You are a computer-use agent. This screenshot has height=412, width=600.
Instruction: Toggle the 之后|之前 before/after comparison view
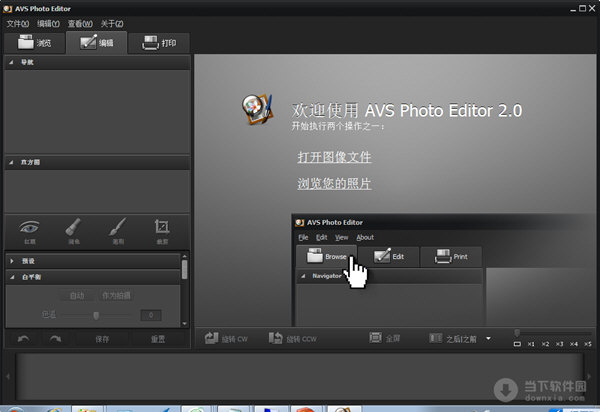click(453, 339)
